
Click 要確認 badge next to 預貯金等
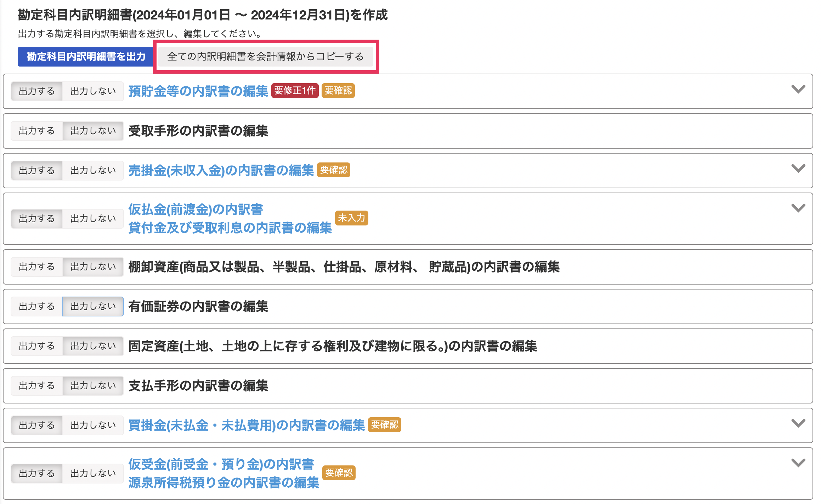(x=338, y=91)
